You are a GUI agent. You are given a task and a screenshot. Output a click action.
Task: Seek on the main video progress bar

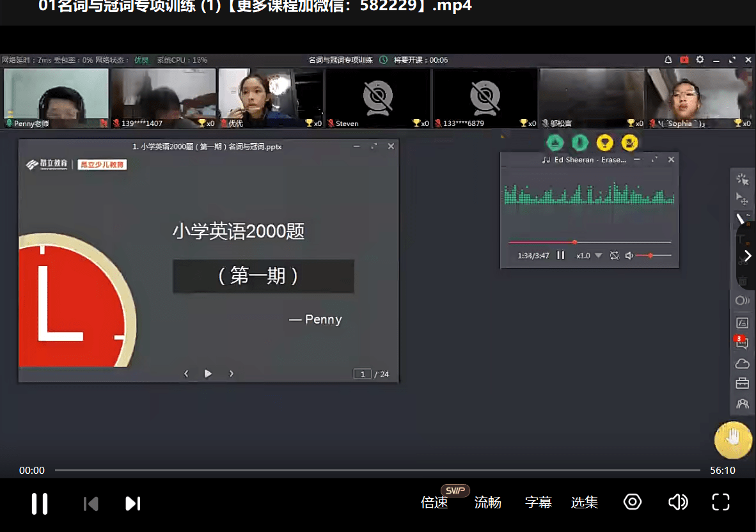[x=377, y=470]
